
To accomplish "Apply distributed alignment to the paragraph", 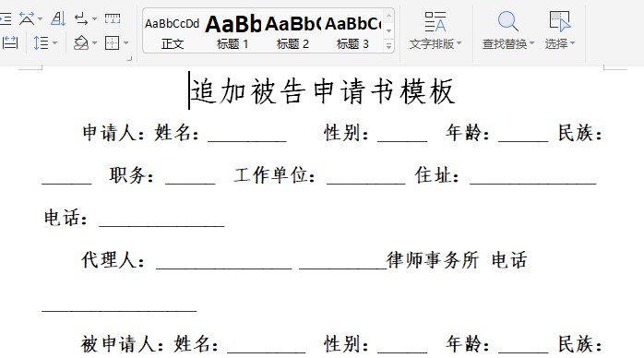I will coord(9,42).
